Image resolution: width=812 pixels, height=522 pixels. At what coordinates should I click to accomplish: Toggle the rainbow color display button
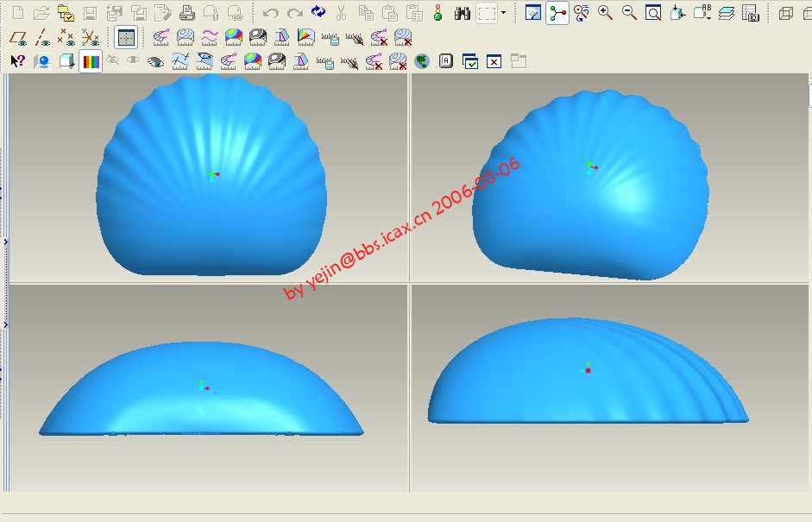91,61
